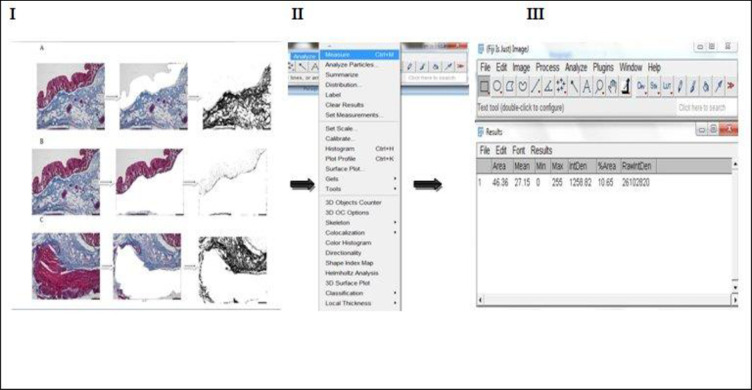Choose Set Scale menu entry
Screen dimensions: 752x390
click(x=360, y=129)
